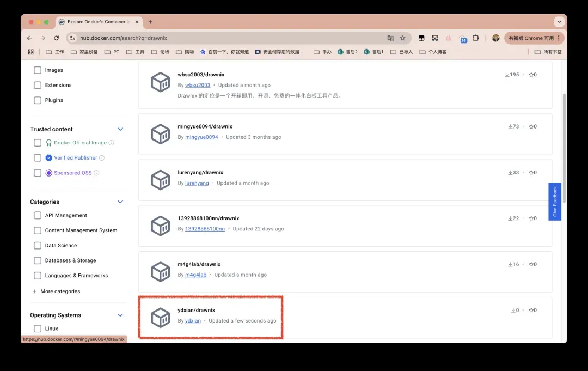Screen dimensions: 588x371
Task: Open the apps grid icon in bookmarks bar
Action: (x=30, y=52)
